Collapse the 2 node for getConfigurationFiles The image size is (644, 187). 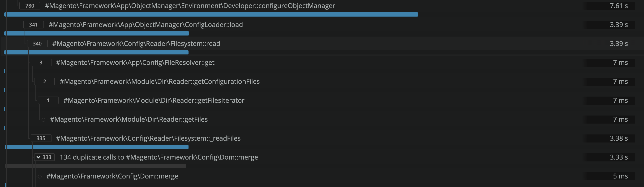44,81
